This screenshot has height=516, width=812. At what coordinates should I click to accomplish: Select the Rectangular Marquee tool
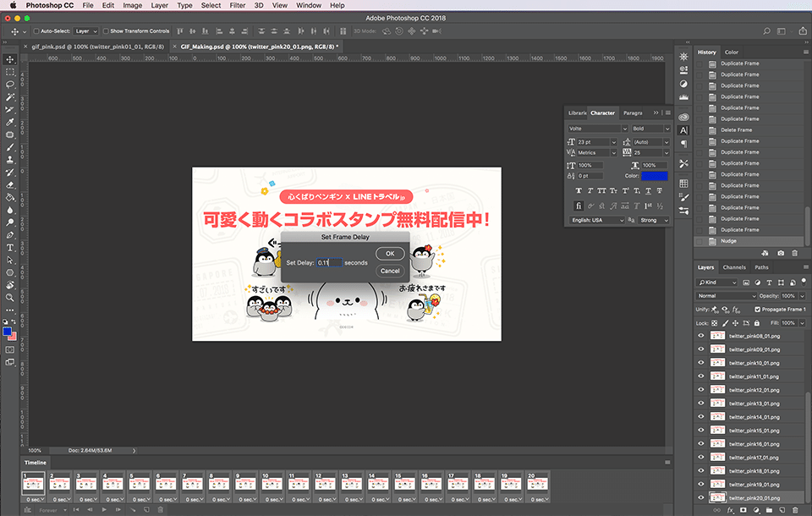click(10, 72)
